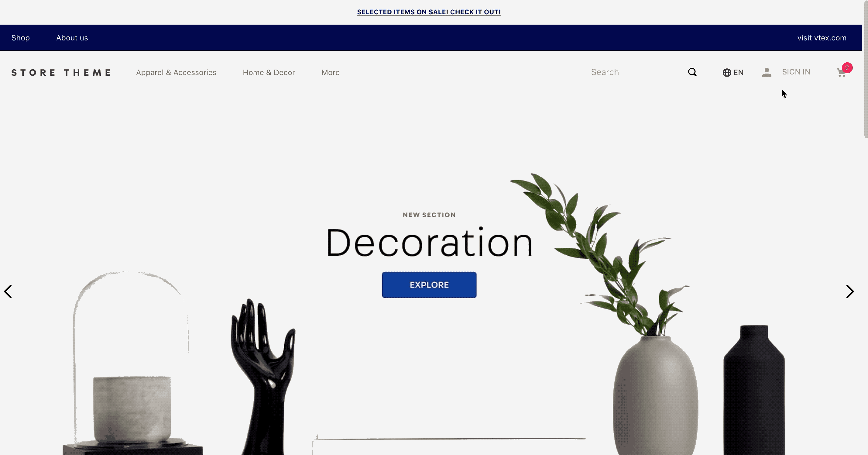Click the user account icon
The width and height of the screenshot is (868, 455).
tap(767, 72)
